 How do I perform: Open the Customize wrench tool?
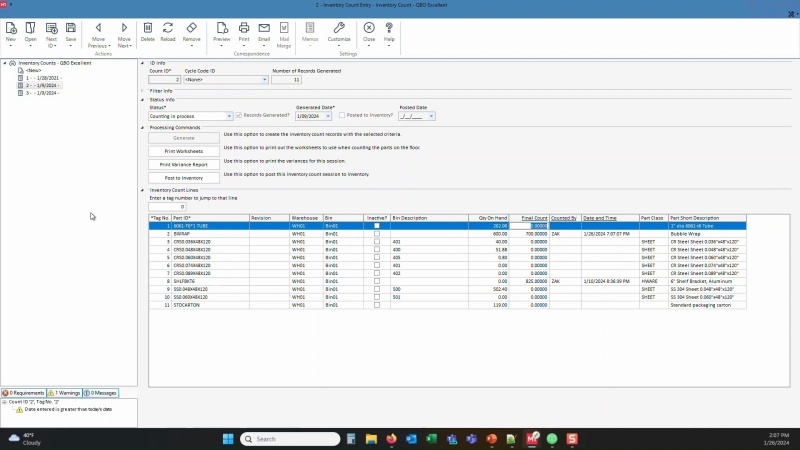coord(339,28)
